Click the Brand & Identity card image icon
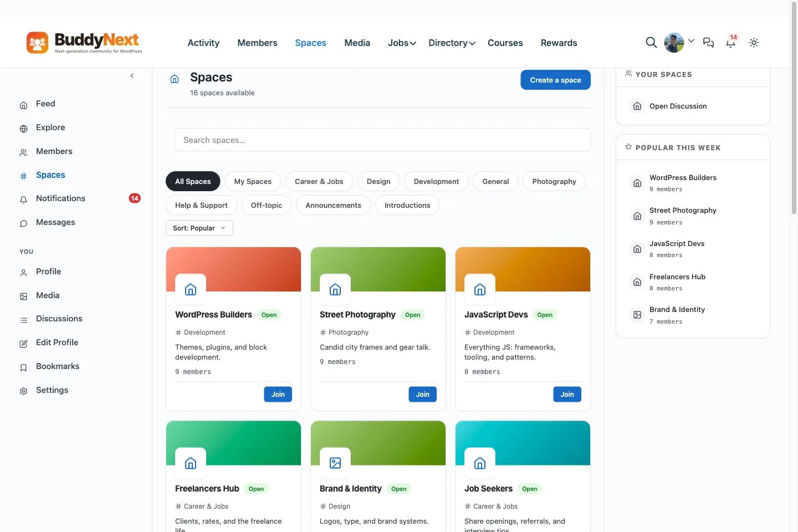Screen dimensions: 798x532 (x=335, y=463)
